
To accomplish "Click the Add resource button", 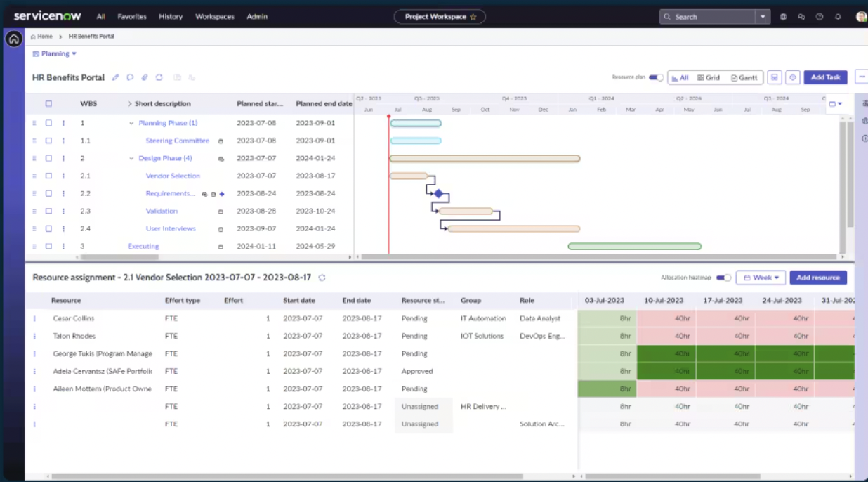I will tap(818, 278).
